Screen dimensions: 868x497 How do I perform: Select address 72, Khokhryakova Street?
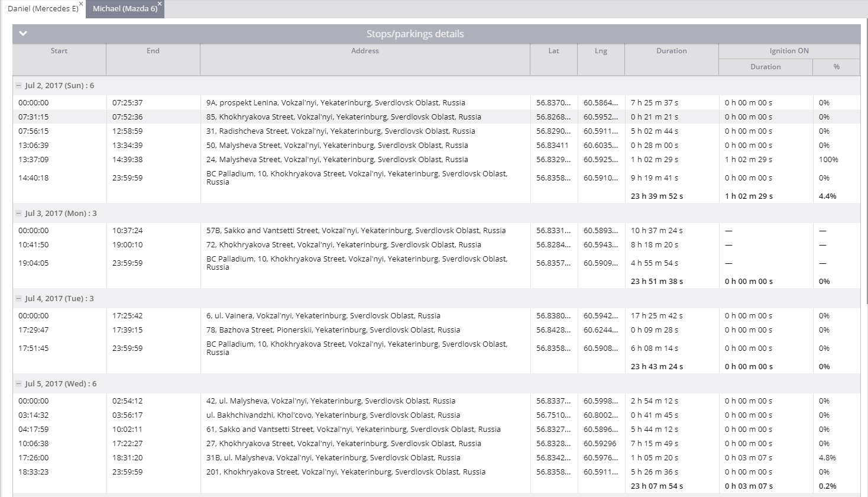344,245
